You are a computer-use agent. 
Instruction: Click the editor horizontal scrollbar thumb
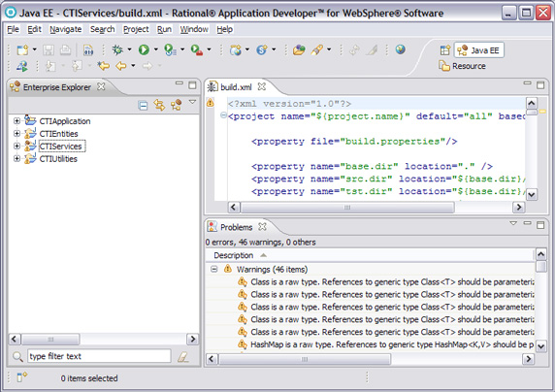[x=347, y=207]
